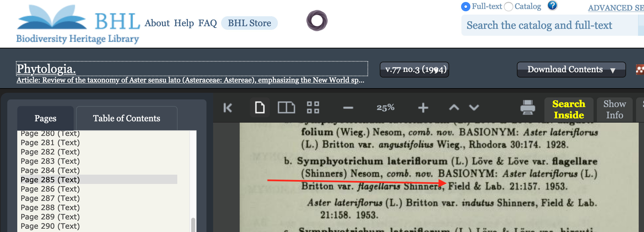Switch to Table of Contents tab
Screen dimensions: 644x232
click(x=126, y=118)
